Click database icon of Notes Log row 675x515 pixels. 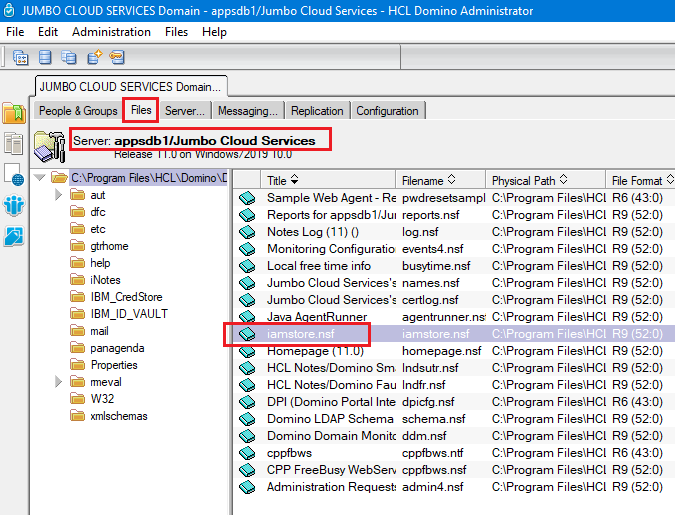[x=247, y=232]
